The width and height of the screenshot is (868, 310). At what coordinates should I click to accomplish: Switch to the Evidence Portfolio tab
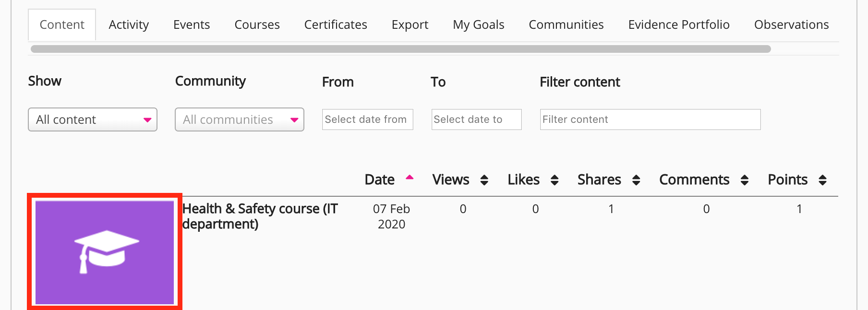678,24
